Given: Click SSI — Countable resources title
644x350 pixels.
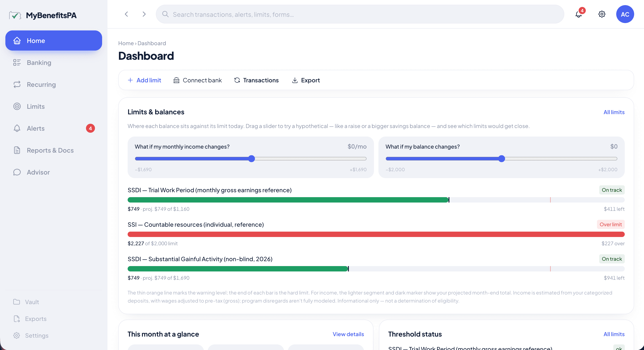Looking at the screenshot, I should tap(195, 225).
